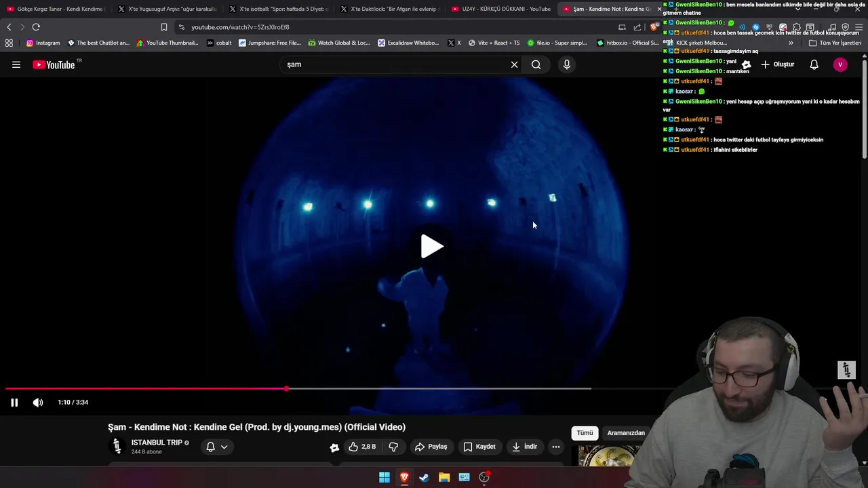This screenshot has height=488, width=868.
Task: Select the Aramanızdan filter chip
Action: (625, 432)
